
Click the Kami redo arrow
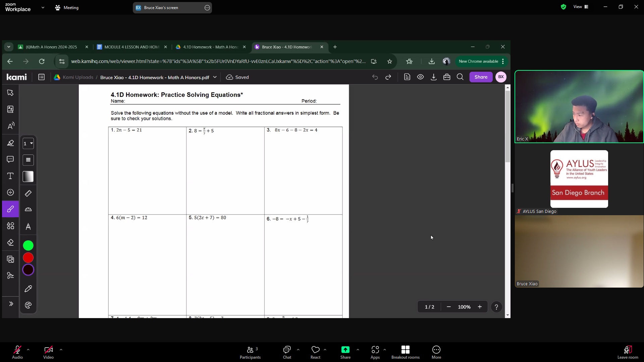388,77
